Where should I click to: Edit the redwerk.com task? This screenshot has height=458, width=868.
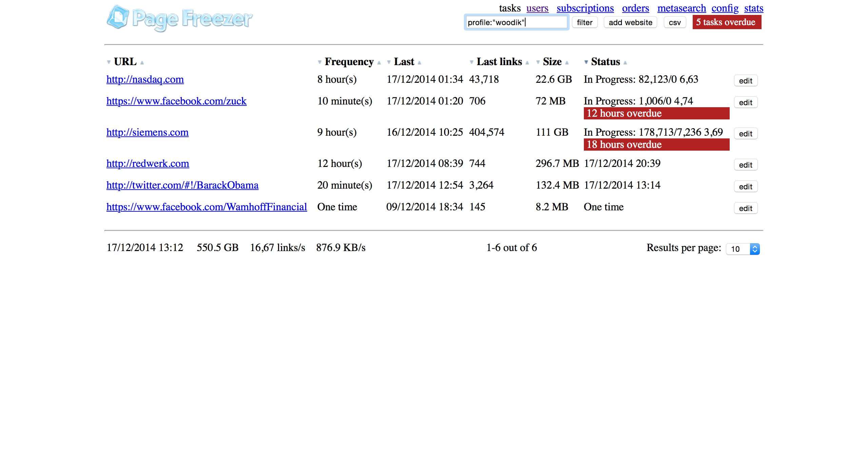click(x=746, y=165)
